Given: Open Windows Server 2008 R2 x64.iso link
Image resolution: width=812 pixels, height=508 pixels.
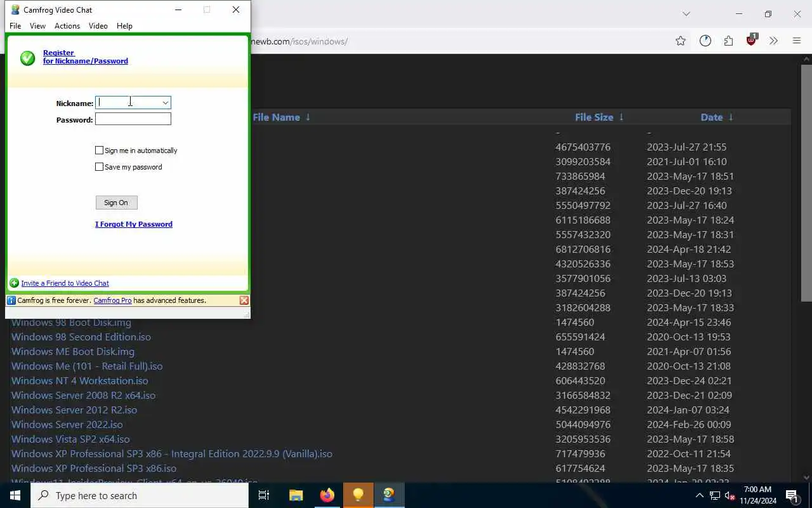Looking at the screenshot, I should tap(83, 395).
